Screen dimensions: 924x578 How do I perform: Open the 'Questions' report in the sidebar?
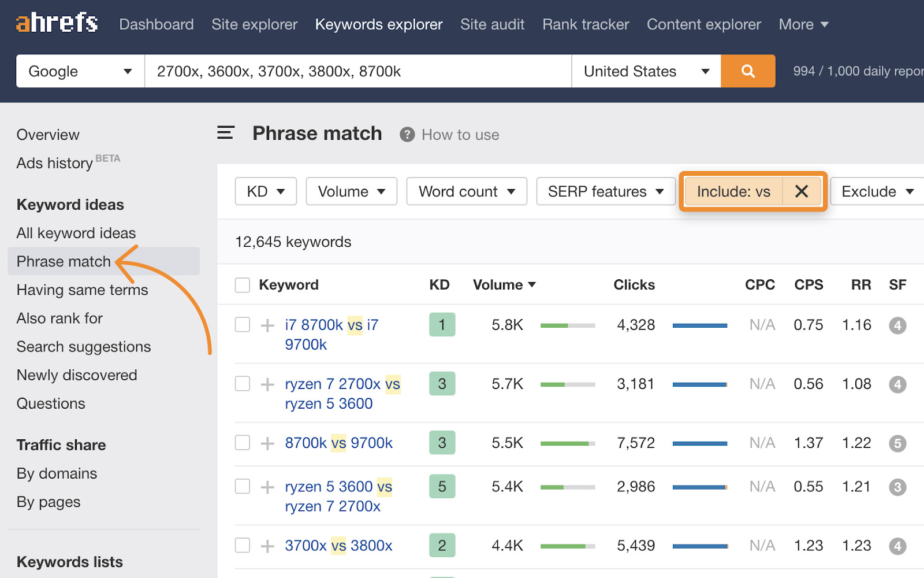coord(51,403)
